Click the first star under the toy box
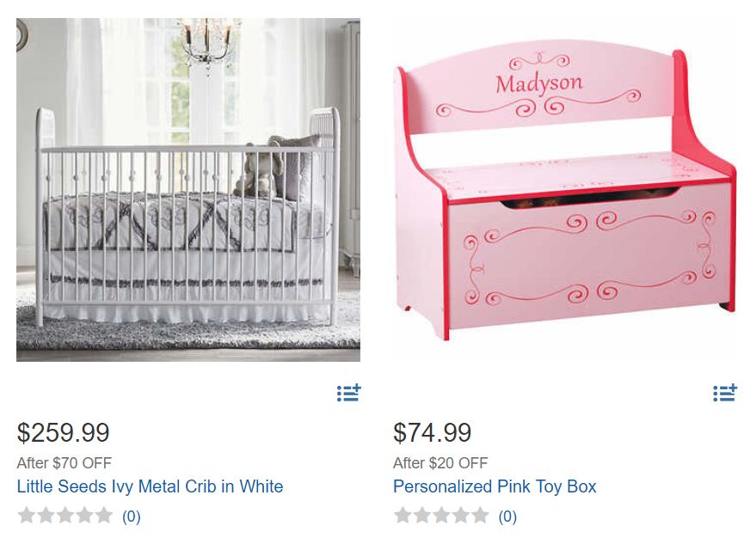The image size is (756, 544). (x=403, y=515)
